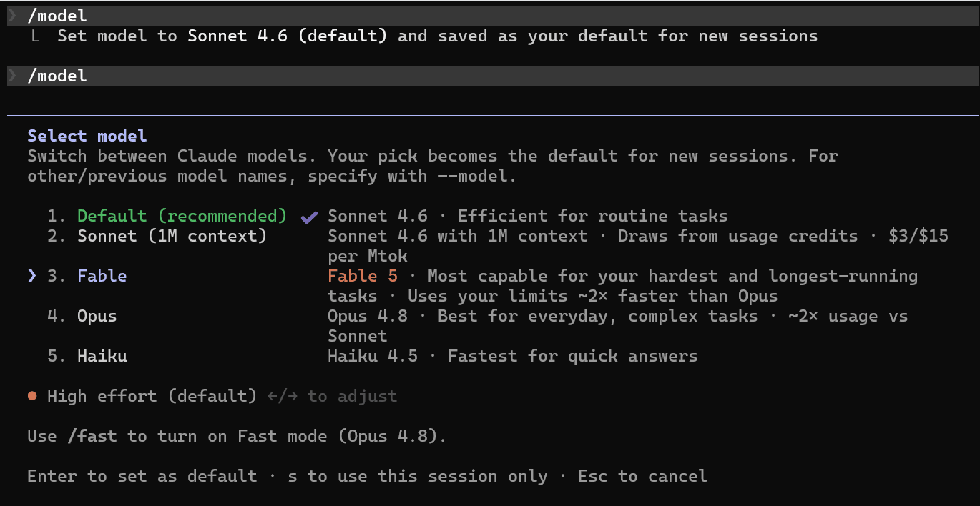980x506 pixels.
Task: Click the prompt chevron on the first /model line
Action: tap(12, 16)
